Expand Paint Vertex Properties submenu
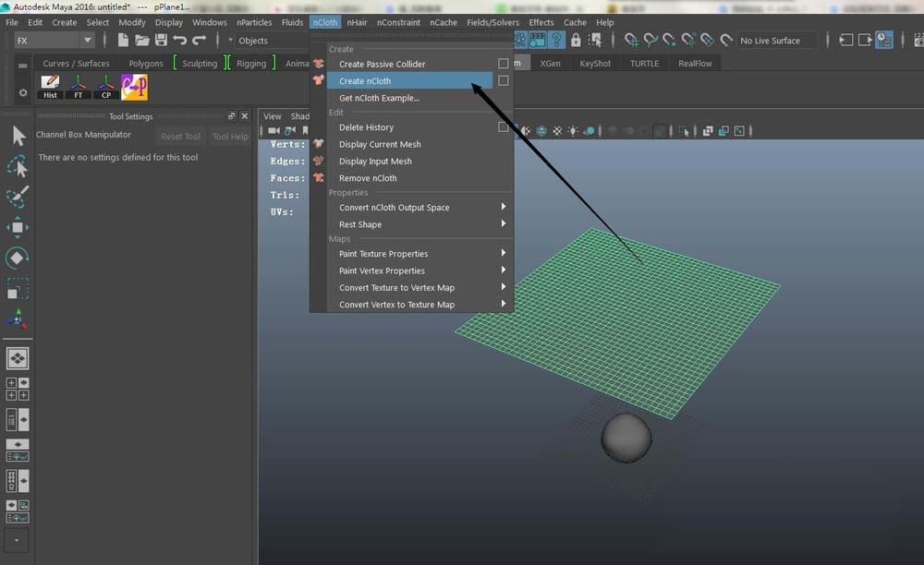 [x=504, y=270]
